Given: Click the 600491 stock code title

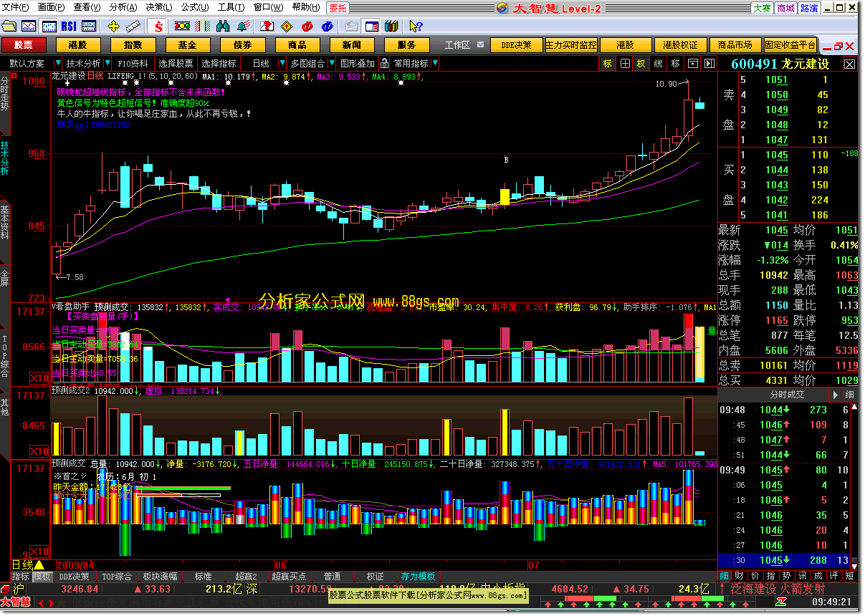Looking at the screenshot, I should coord(755,64).
